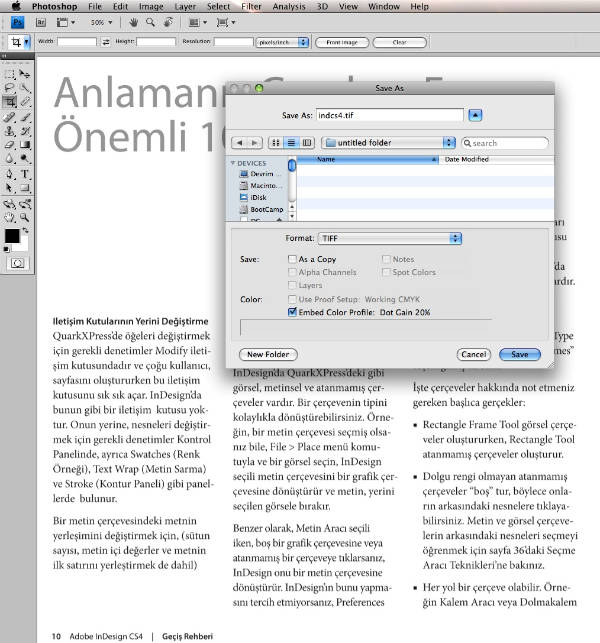
Task: Select the Magic Wand tool
Action: (25, 88)
